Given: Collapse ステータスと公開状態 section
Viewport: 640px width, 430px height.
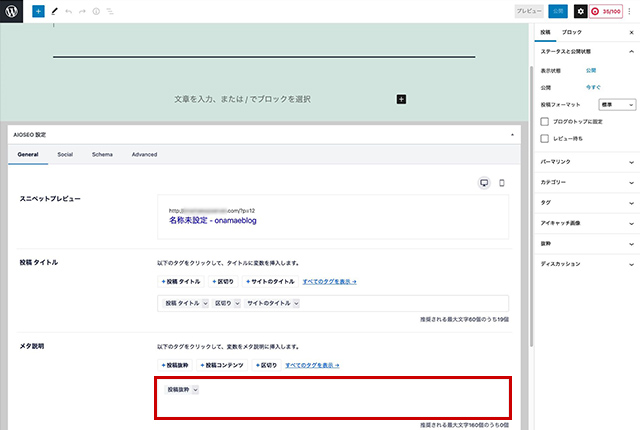Looking at the screenshot, I should point(587,51).
